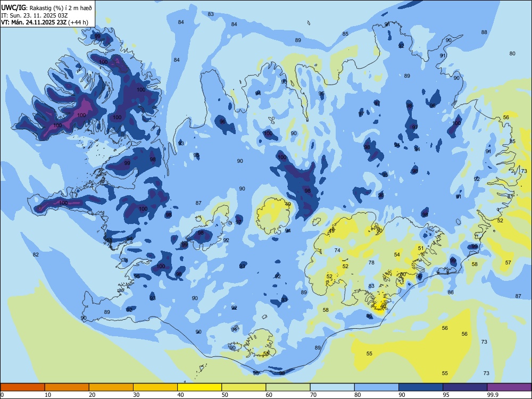Viewport: 532px width, 399px height.
Task: Click the pale yellow 50–60 legend swatch
Action: coord(244,387)
